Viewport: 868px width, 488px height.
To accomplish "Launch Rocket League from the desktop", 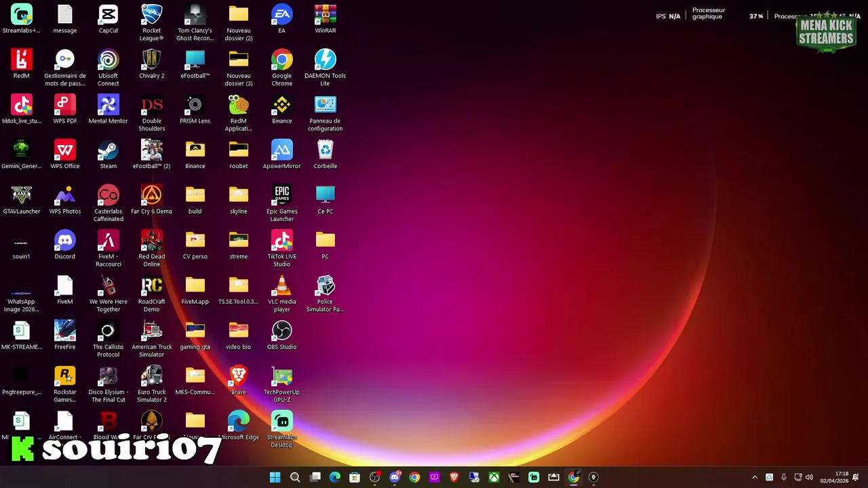I will (x=152, y=22).
